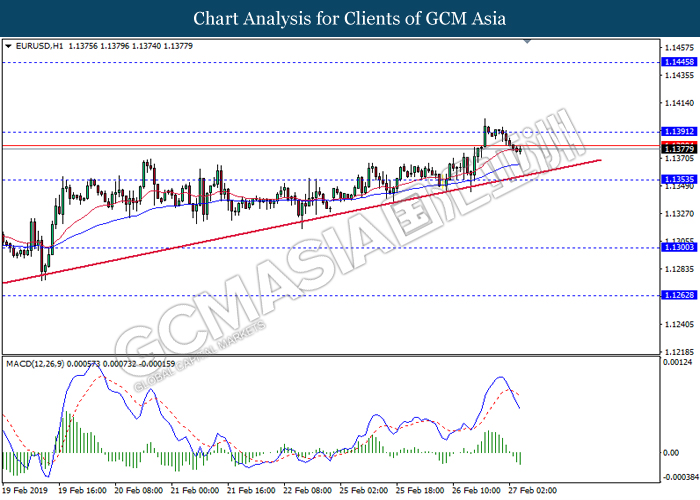Click the EURUSD,H1 symbol label
This screenshot has height=500, width=700.
(x=39, y=46)
